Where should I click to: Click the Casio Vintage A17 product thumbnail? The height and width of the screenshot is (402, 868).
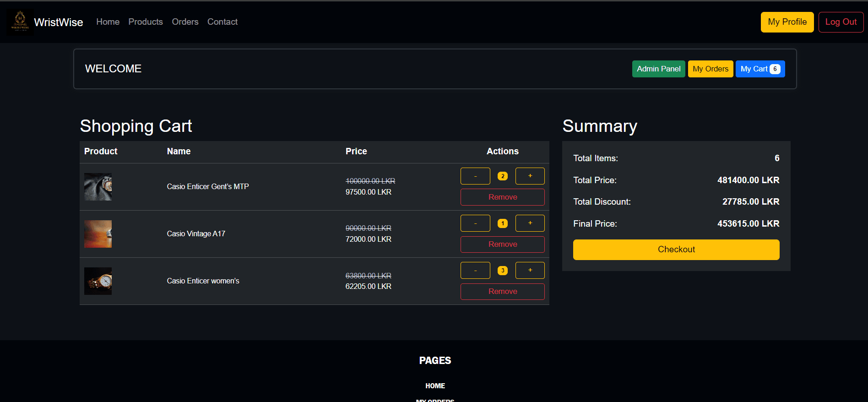point(98,234)
